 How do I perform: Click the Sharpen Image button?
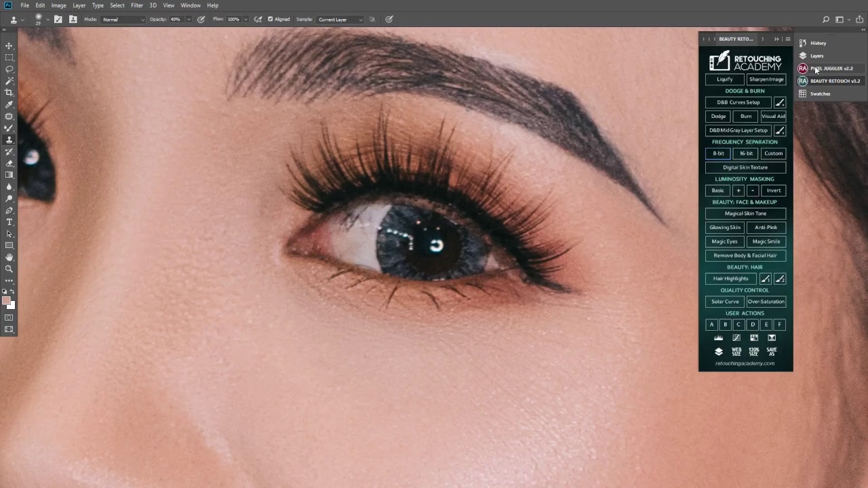[766, 79]
